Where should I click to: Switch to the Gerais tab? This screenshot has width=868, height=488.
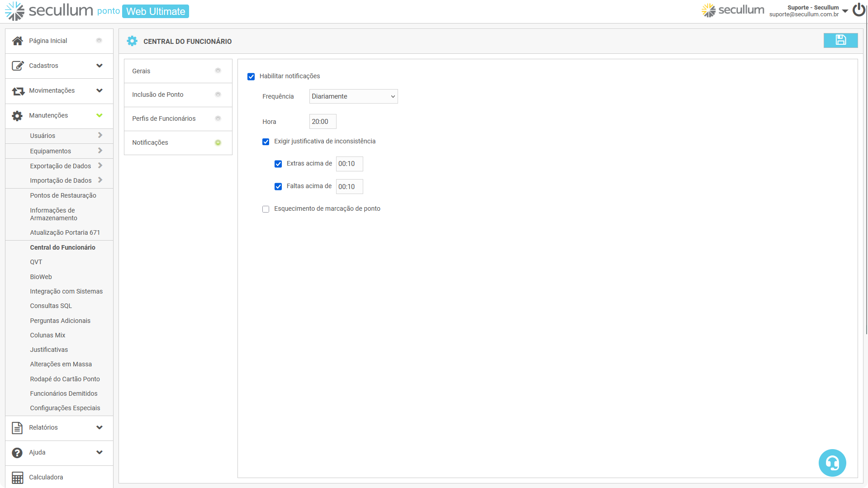(178, 71)
